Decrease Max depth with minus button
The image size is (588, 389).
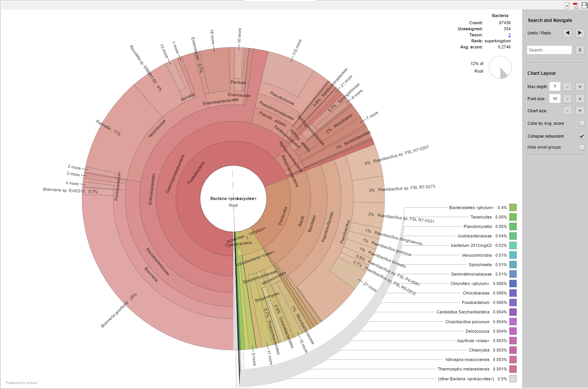567,87
